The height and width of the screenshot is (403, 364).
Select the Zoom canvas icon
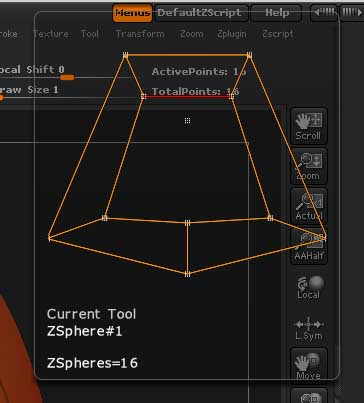pyautogui.click(x=309, y=166)
